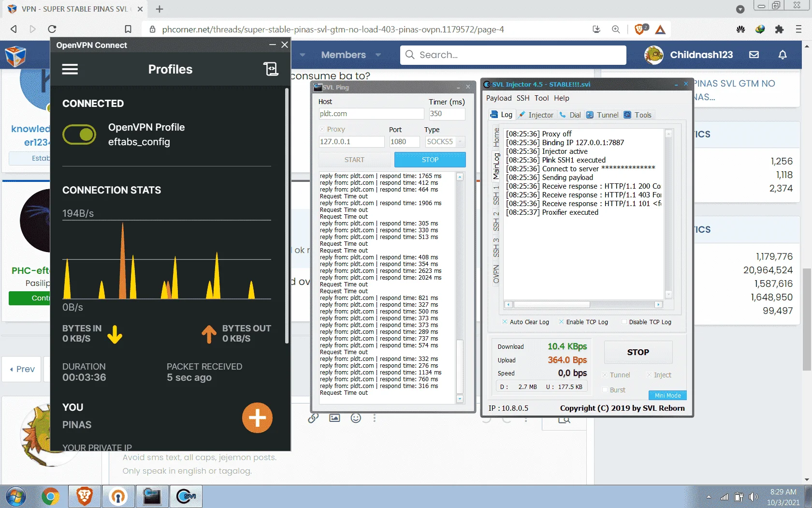Viewport: 812px width, 508px height.
Task: Open SVL Injector from the taskbar
Action: tap(186, 496)
